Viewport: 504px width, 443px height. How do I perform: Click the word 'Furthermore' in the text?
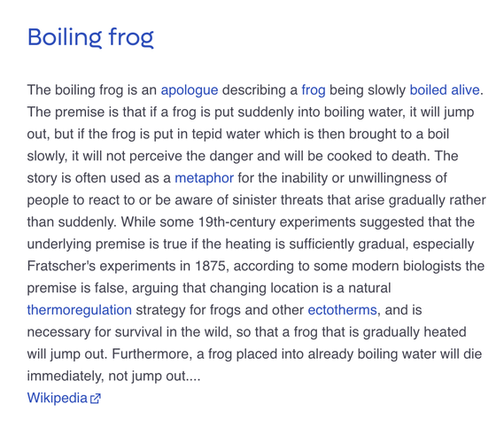click(151, 354)
